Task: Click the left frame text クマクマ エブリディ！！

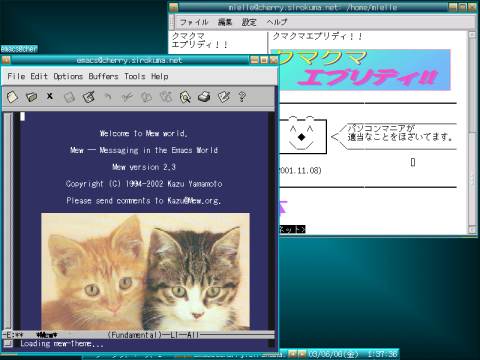Action: pyautogui.click(x=199, y=40)
